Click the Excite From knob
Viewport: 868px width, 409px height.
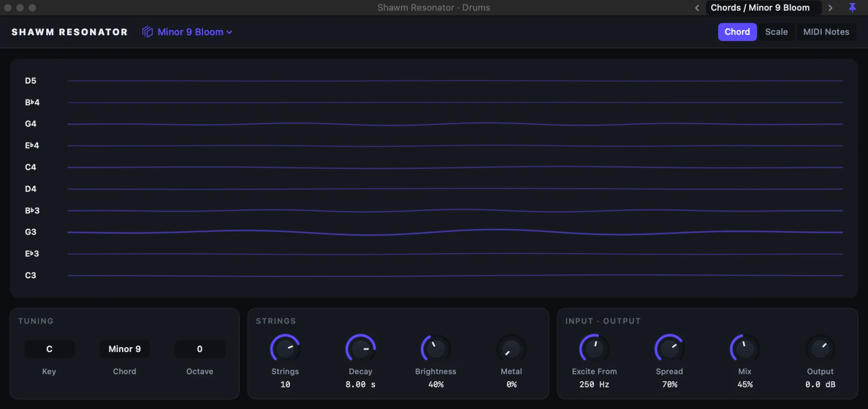click(594, 348)
